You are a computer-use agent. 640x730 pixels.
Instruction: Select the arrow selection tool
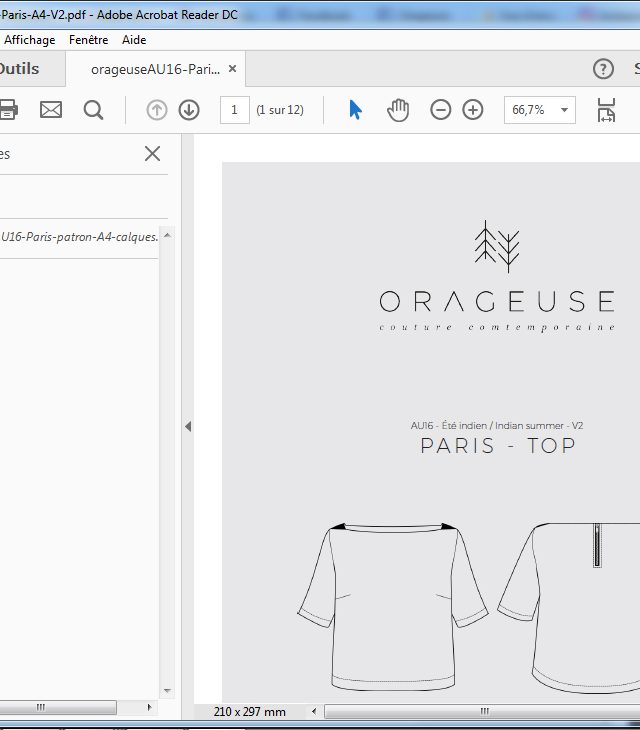355,110
